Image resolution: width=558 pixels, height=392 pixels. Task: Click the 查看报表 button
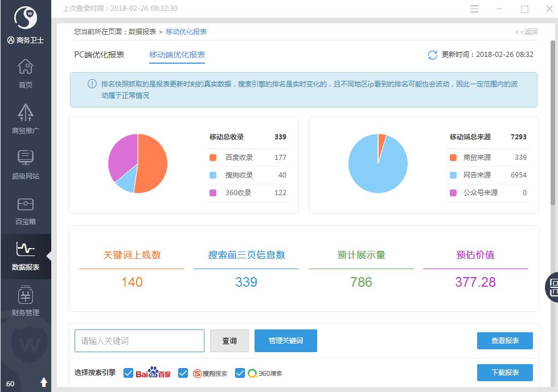click(x=505, y=341)
